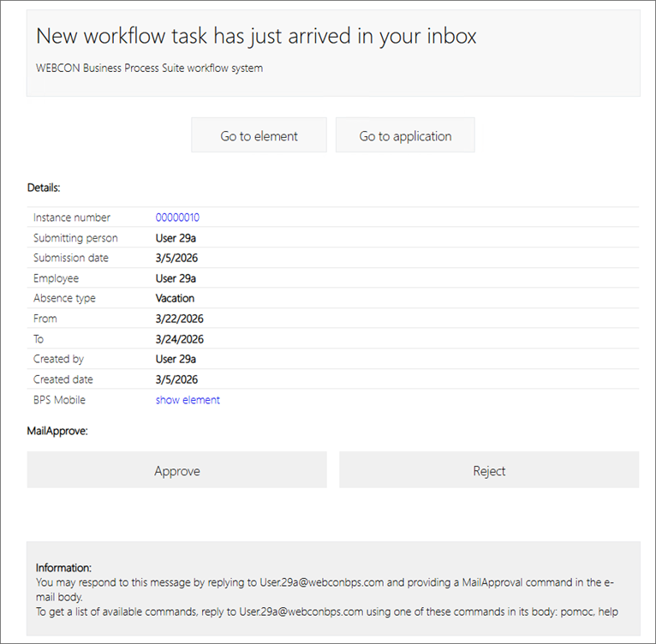Image resolution: width=656 pixels, height=644 pixels.
Task: Click the Details section heading
Action: tap(44, 187)
